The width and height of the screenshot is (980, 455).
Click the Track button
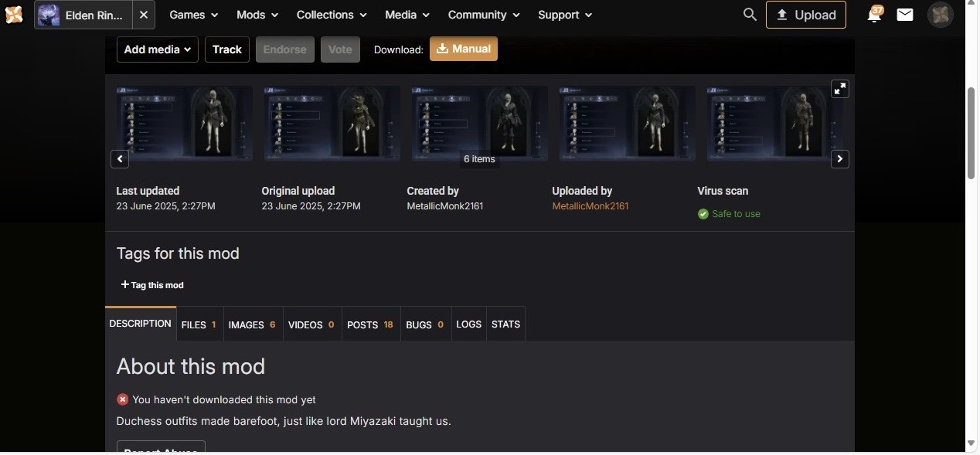(227, 49)
